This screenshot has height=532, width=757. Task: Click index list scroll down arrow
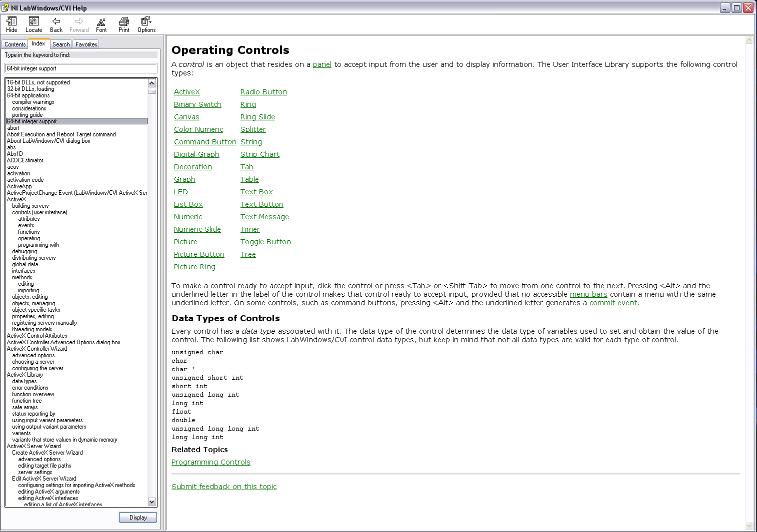(x=152, y=502)
